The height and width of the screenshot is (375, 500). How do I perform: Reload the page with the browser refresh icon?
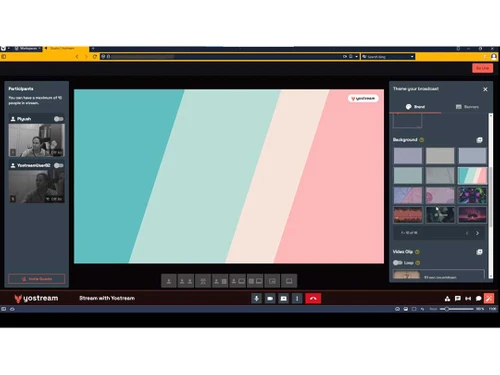(95, 57)
